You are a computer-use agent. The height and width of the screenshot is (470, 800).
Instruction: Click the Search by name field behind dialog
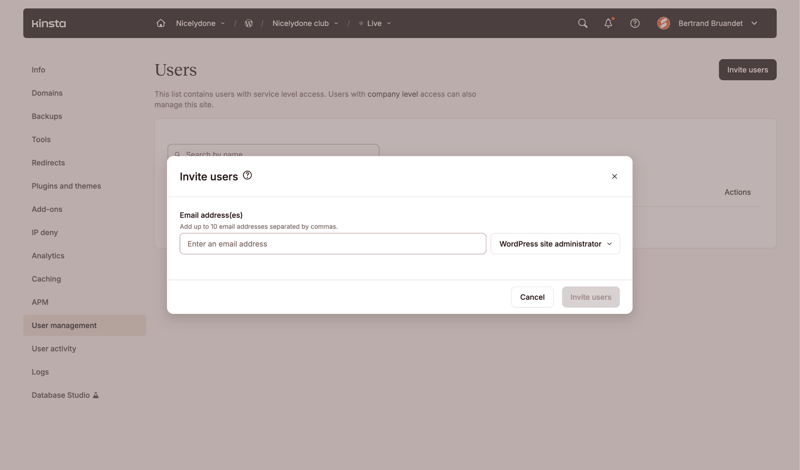coord(273,151)
